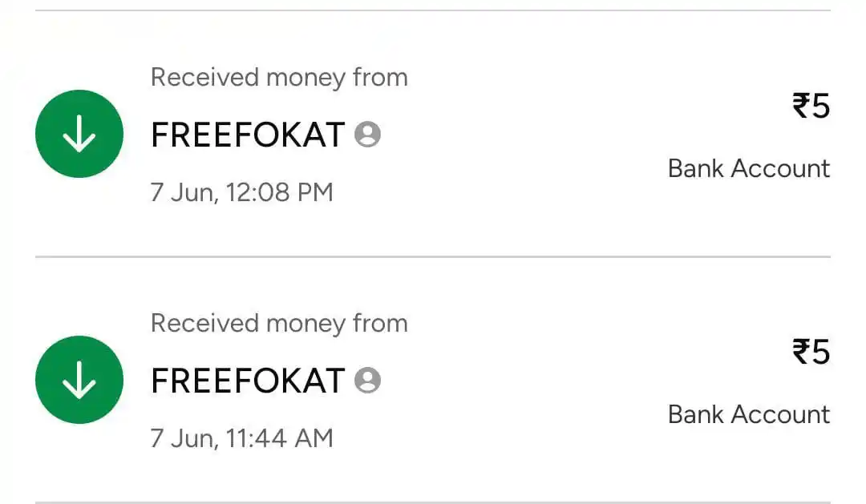Tap the rupee symbol in the 12:08 PM amount
This screenshot has height=504, width=866.
point(801,106)
